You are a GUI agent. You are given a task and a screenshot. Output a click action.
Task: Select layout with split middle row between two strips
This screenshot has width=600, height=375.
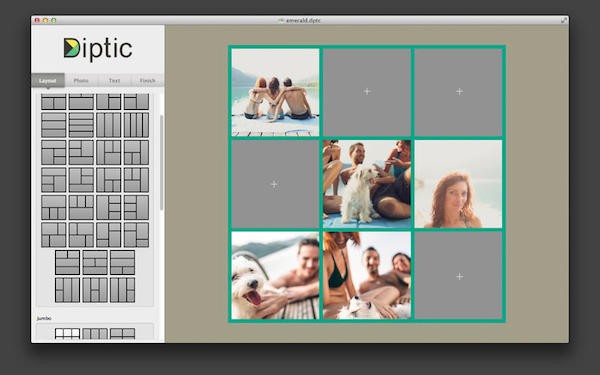95,262
